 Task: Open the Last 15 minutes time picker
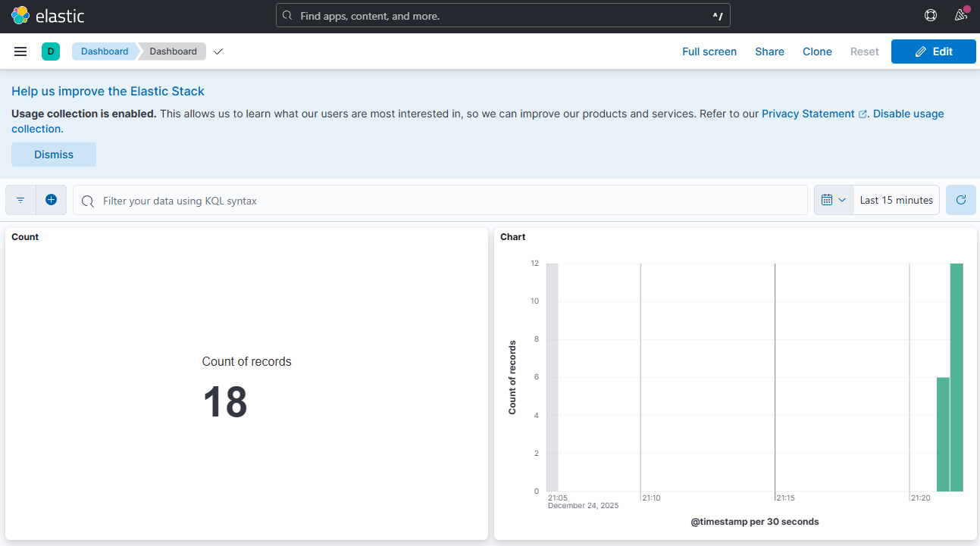[896, 200]
